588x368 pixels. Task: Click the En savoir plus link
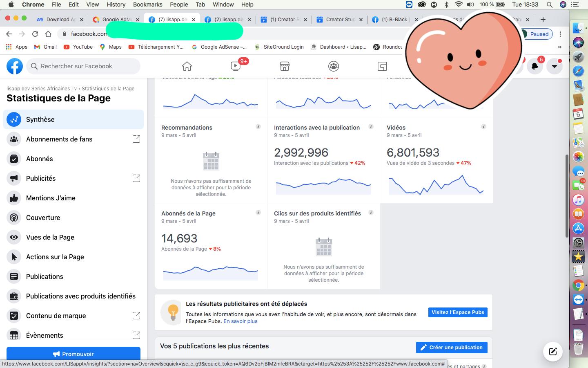tap(241, 321)
